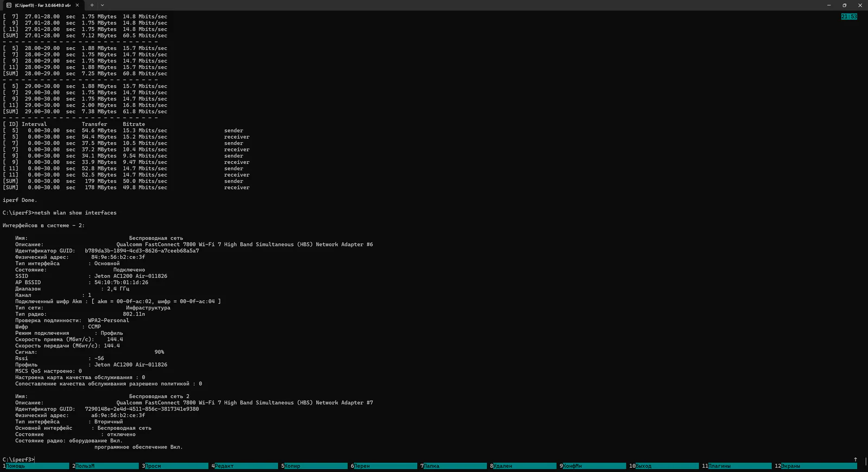Click the Far clock in top right
868x472 pixels.
pyautogui.click(x=849, y=17)
